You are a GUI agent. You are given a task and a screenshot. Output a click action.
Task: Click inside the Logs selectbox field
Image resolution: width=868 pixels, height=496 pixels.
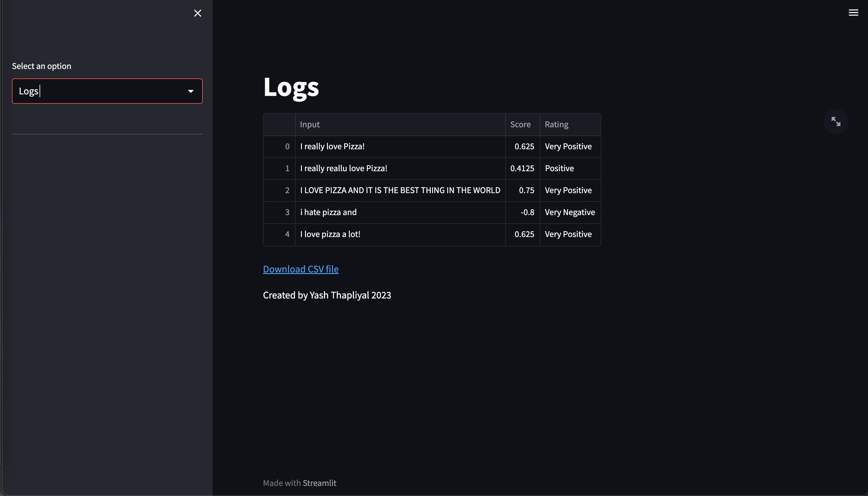pos(99,91)
